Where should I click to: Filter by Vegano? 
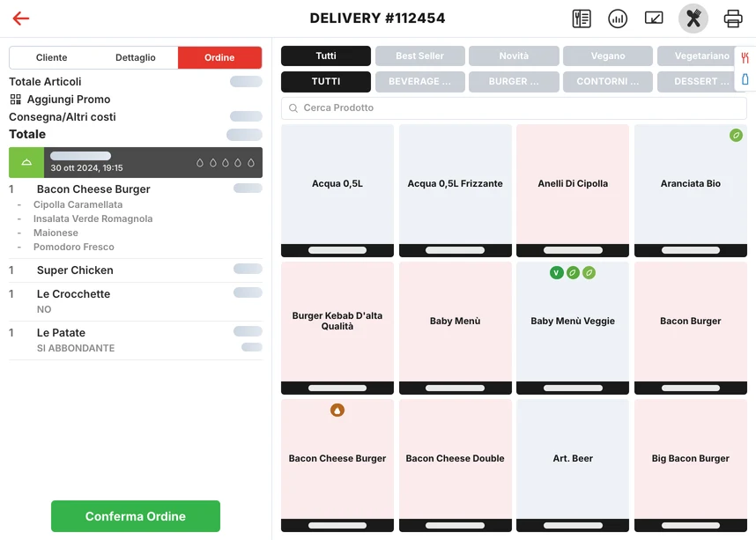[608, 55]
